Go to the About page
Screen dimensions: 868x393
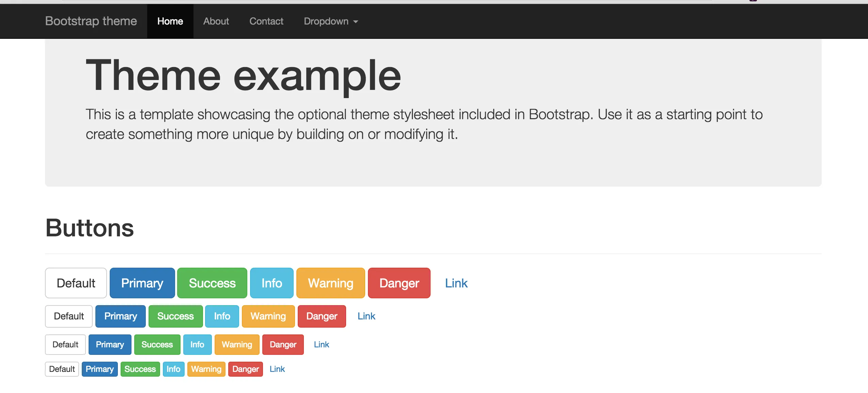(x=216, y=21)
